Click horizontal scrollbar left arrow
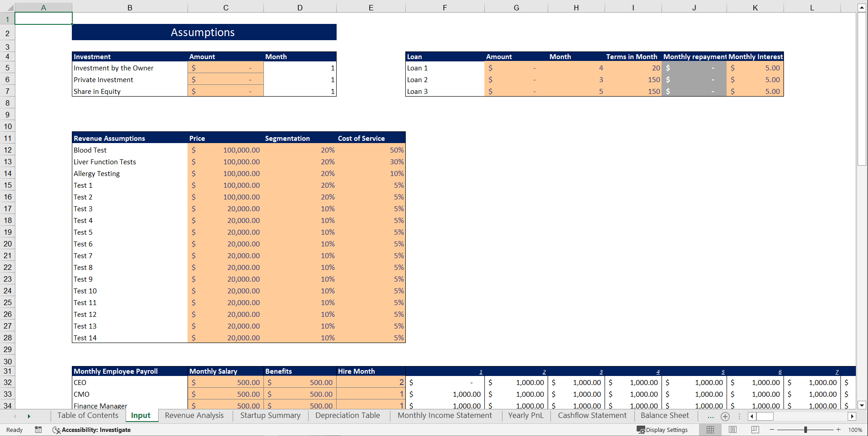This screenshot has height=436, width=868. pos(752,416)
